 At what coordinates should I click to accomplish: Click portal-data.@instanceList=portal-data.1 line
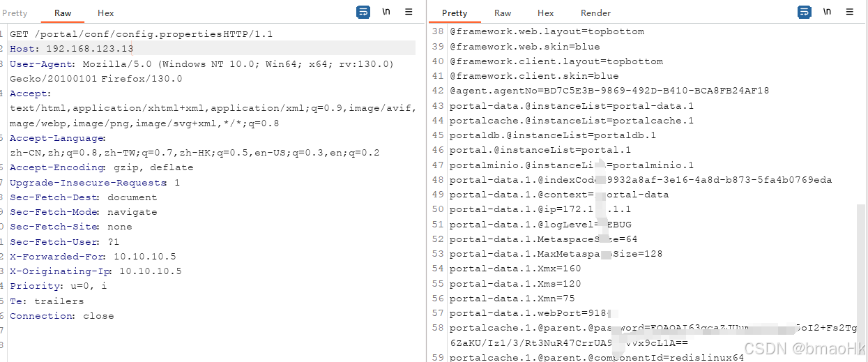click(x=572, y=106)
